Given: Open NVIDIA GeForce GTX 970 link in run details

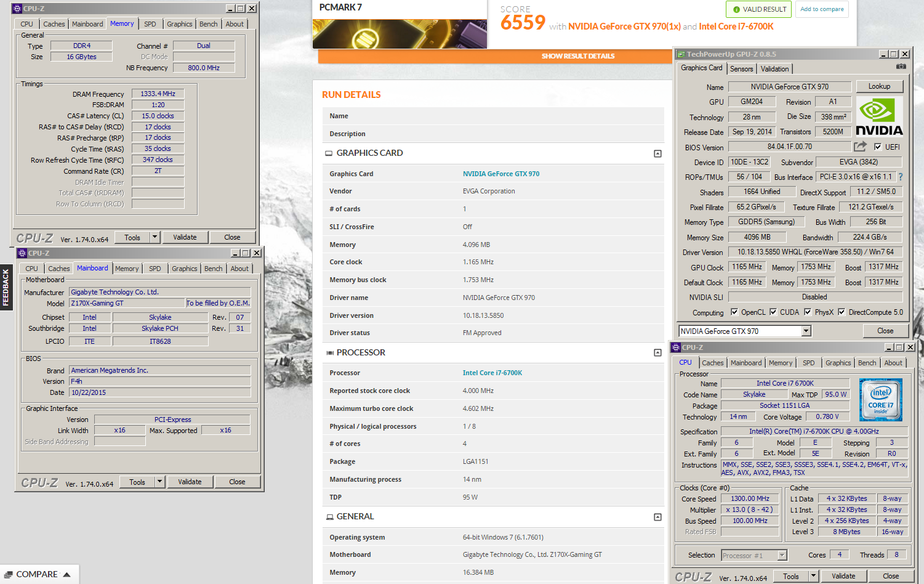Looking at the screenshot, I should [501, 174].
